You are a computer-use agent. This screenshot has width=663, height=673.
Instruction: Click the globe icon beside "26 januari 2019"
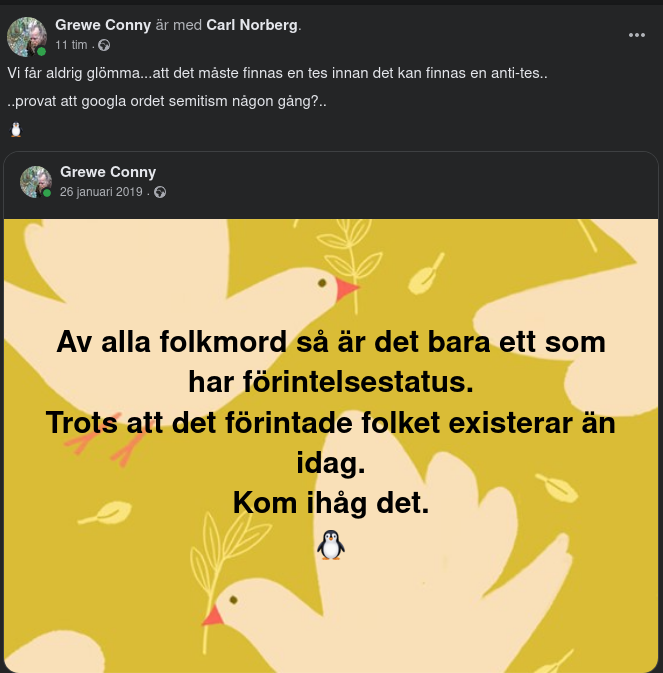pos(159,192)
